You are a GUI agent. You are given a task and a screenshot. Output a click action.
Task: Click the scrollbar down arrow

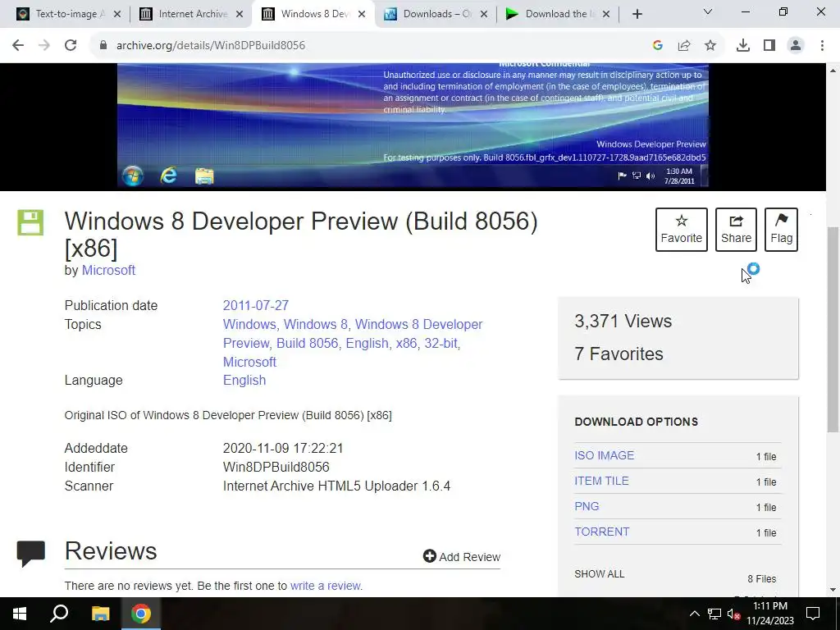coord(833,590)
